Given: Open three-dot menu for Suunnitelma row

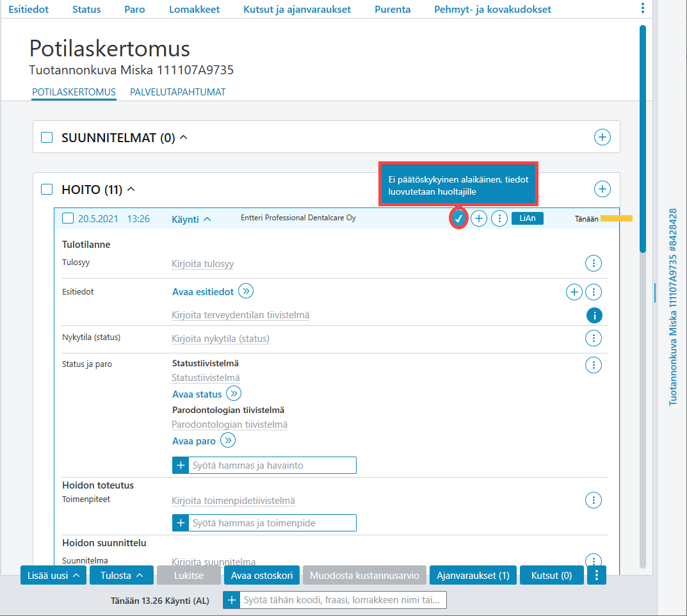Looking at the screenshot, I should pyautogui.click(x=594, y=560).
